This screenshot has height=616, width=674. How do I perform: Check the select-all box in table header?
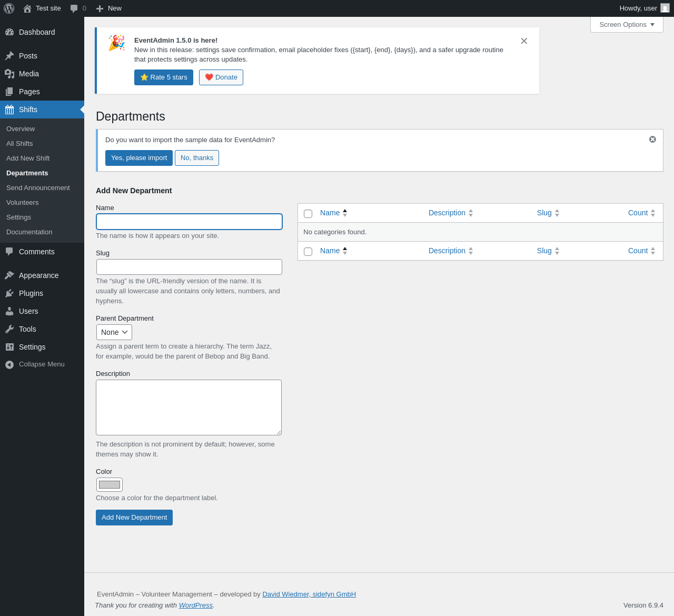[x=308, y=214]
